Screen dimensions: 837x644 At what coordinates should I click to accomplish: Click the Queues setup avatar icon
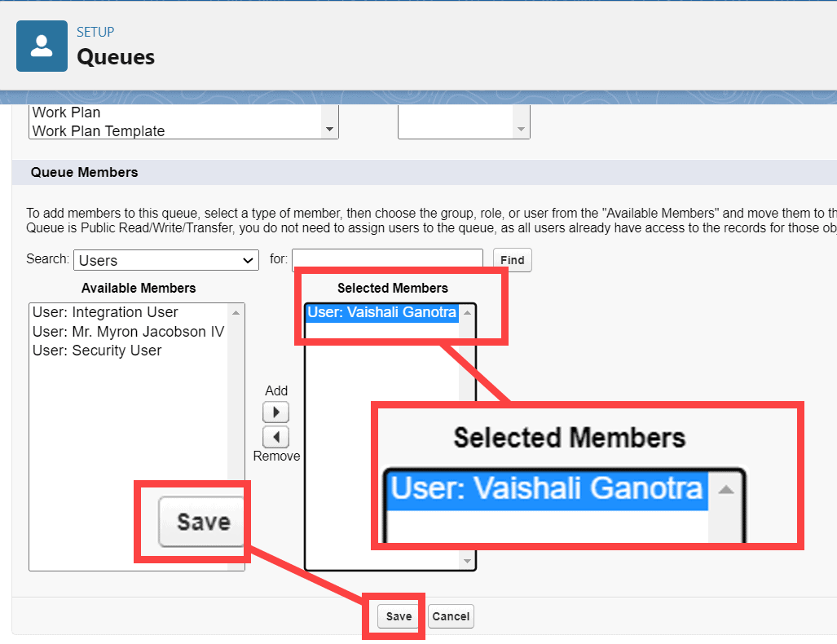click(42, 46)
